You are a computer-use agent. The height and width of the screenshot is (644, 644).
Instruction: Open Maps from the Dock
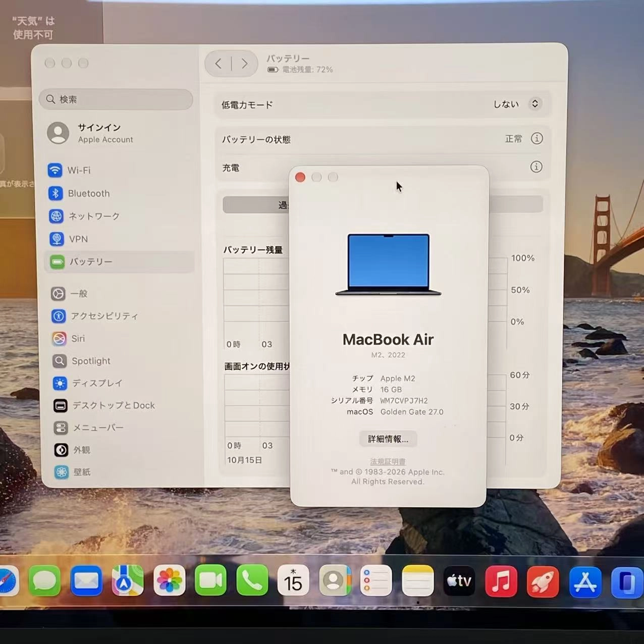click(x=128, y=581)
